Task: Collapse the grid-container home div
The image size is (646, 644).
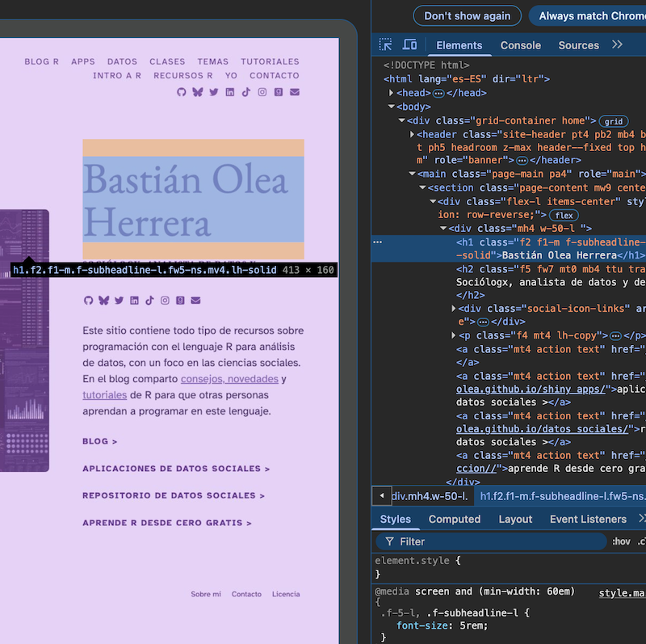Action: coord(401,120)
